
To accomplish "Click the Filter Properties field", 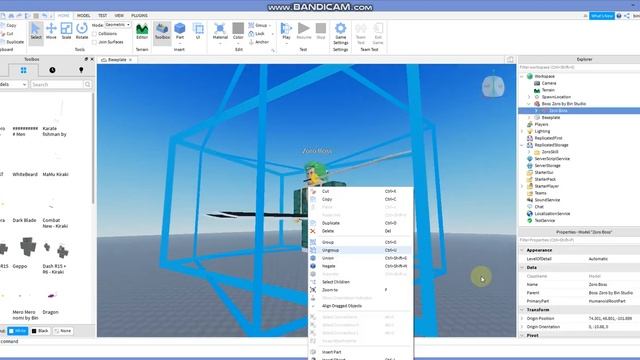I will (x=579, y=240).
